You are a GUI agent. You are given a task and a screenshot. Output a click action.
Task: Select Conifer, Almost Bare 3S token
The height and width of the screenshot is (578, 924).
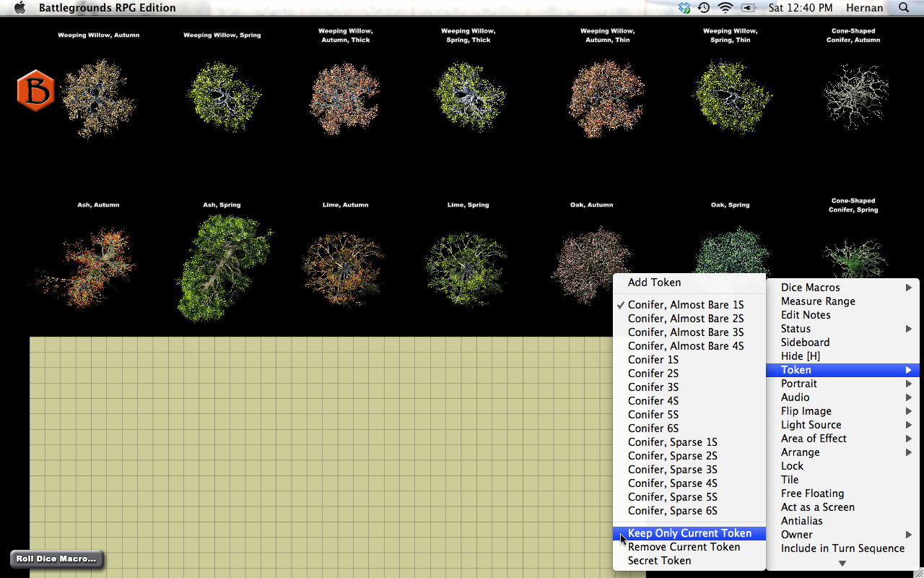click(x=689, y=332)
